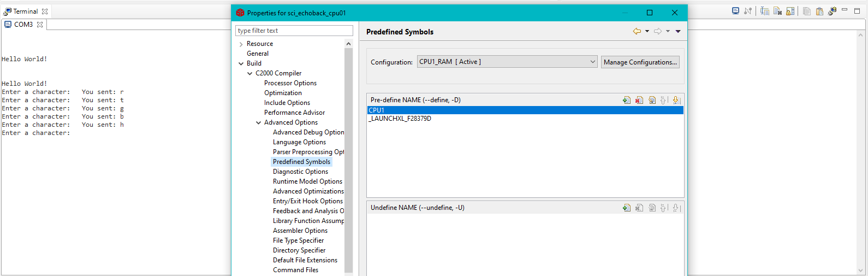This screenshot has width=868, height=276.
Task: Open Configuration dropdown showing CPU1_RAM
Action: pyautogui.click(x=507, y=62)
